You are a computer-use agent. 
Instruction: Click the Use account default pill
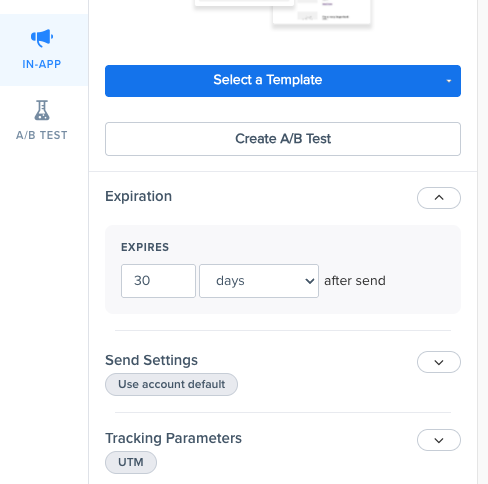[171, 384]
